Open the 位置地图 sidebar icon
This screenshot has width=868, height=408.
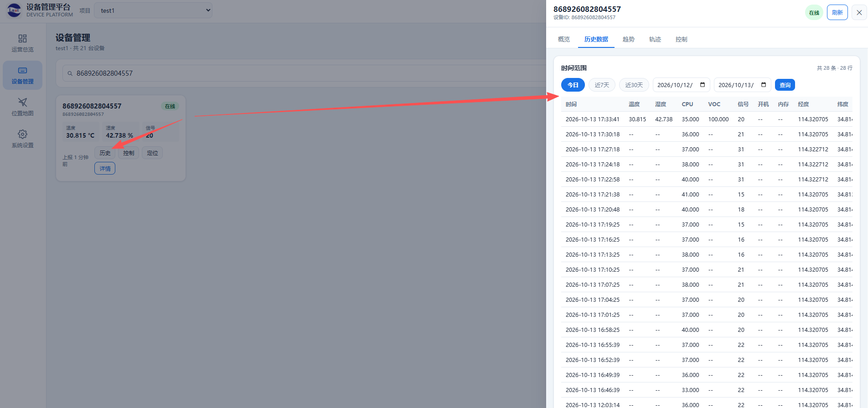click(22, 102)
